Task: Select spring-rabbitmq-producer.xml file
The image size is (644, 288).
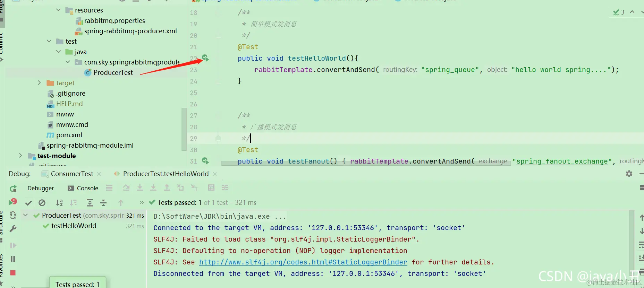Action: (130, 31)
